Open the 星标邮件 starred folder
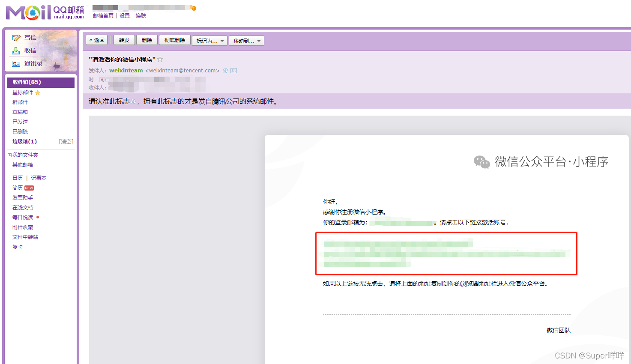631x364 pixels. click(23, 92)
